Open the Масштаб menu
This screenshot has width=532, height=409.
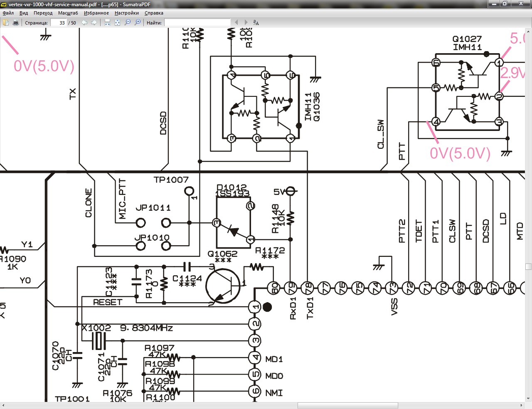[x=68, y=13]
